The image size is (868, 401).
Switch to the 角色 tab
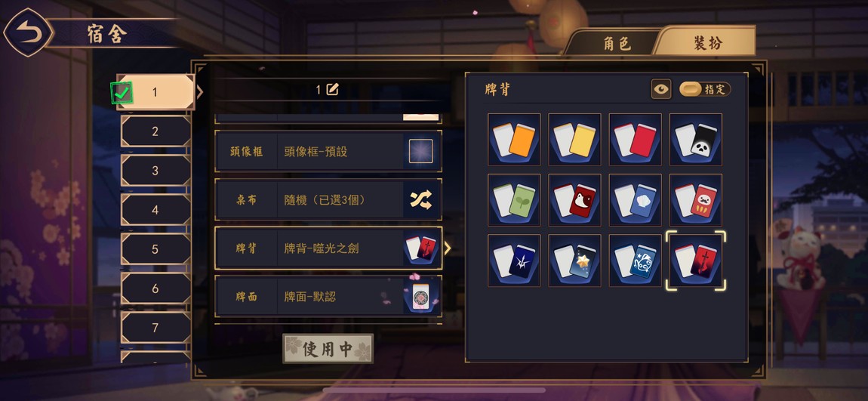point(617,43)
